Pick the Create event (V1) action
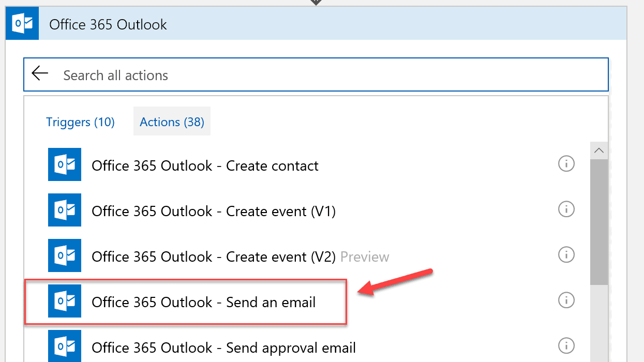644x362 pixels. tap(214, 212)
